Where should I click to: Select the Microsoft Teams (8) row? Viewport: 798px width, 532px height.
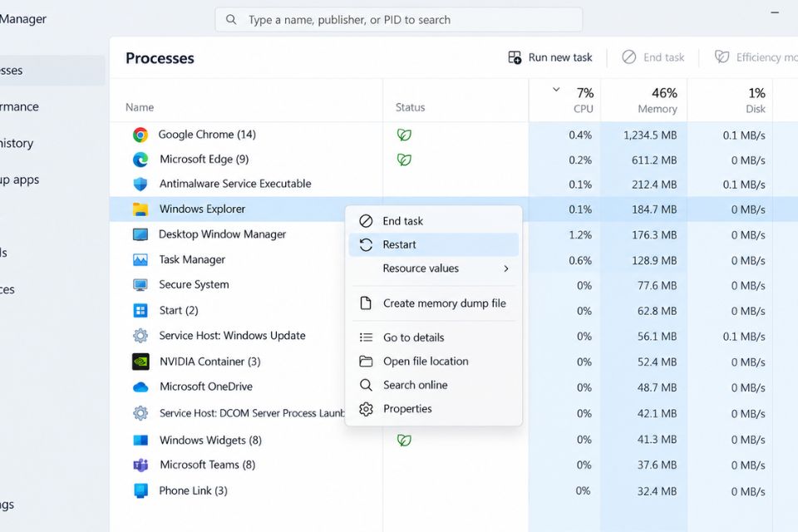click(454, 465)
